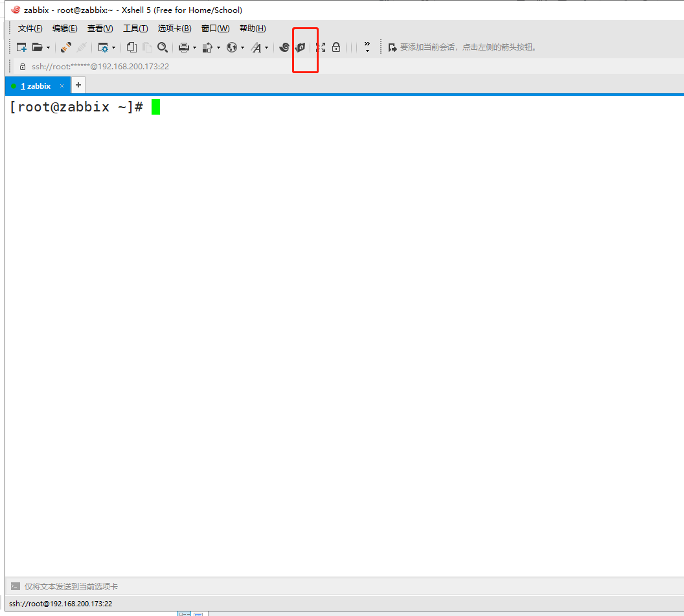Launch Xftp via the green leaf icon
The image size is (684, 616).
coord(300,47)
